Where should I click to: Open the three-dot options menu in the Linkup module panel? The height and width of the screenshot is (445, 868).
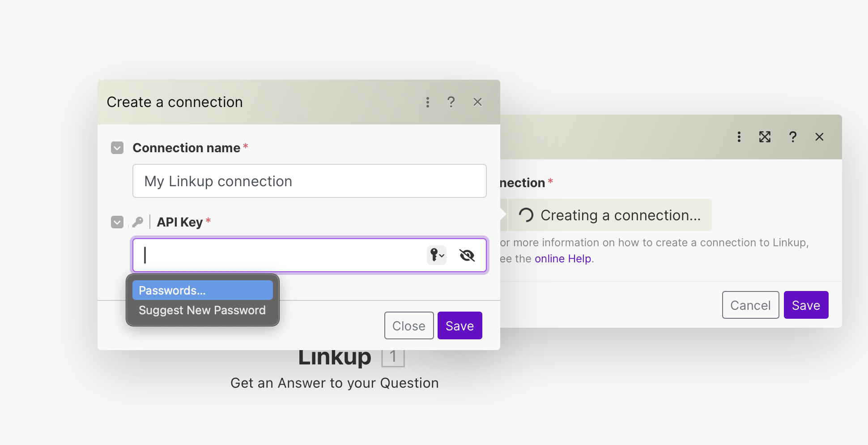[x=739, y=137]
